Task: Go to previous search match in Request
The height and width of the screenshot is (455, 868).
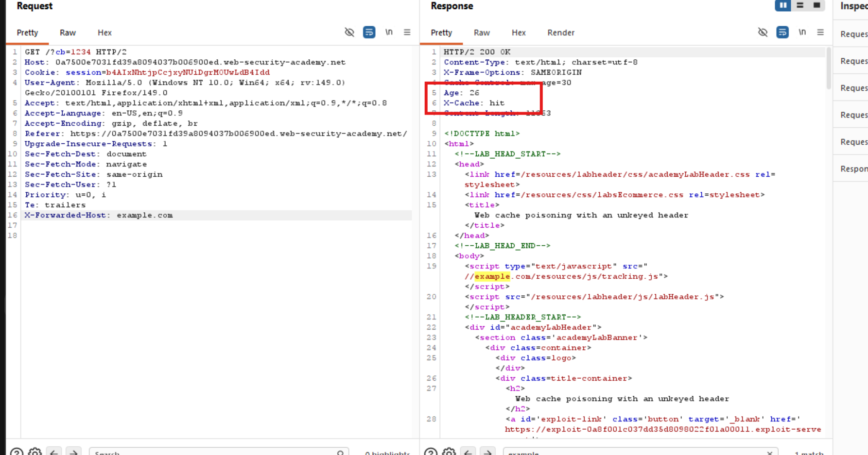Action: (x=54, y=452)
